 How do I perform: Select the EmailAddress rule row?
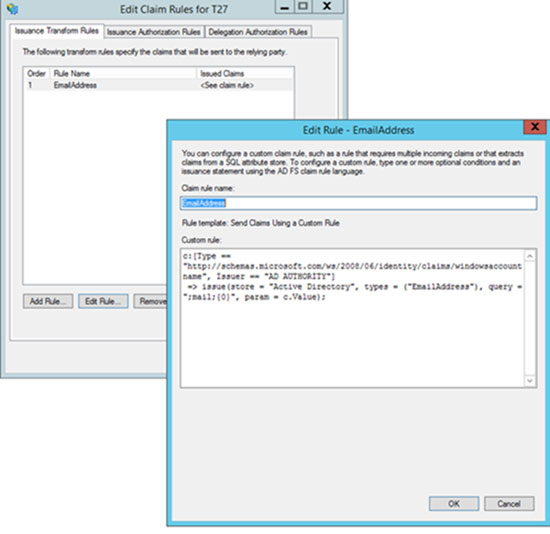click(x=160, y=85)
